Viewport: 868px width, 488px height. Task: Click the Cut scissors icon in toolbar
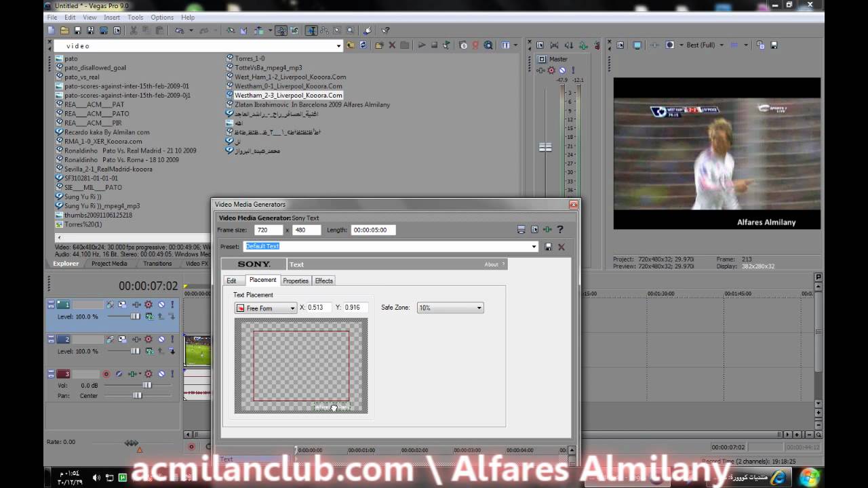[133, 30]
